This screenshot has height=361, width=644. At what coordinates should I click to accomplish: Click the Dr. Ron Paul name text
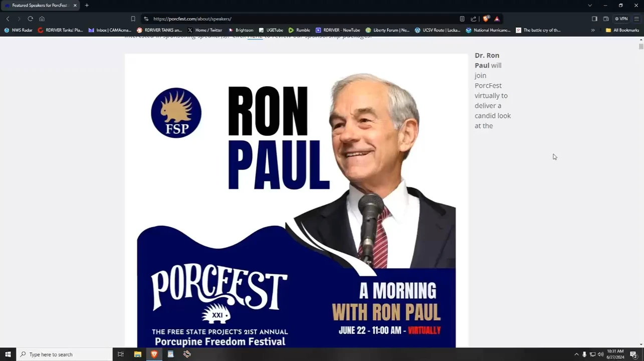(x=487, y=60)
